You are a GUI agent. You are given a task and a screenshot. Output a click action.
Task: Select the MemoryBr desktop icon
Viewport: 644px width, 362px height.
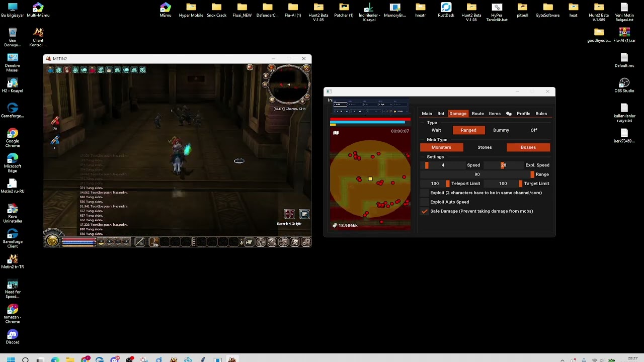pos(395,10)
